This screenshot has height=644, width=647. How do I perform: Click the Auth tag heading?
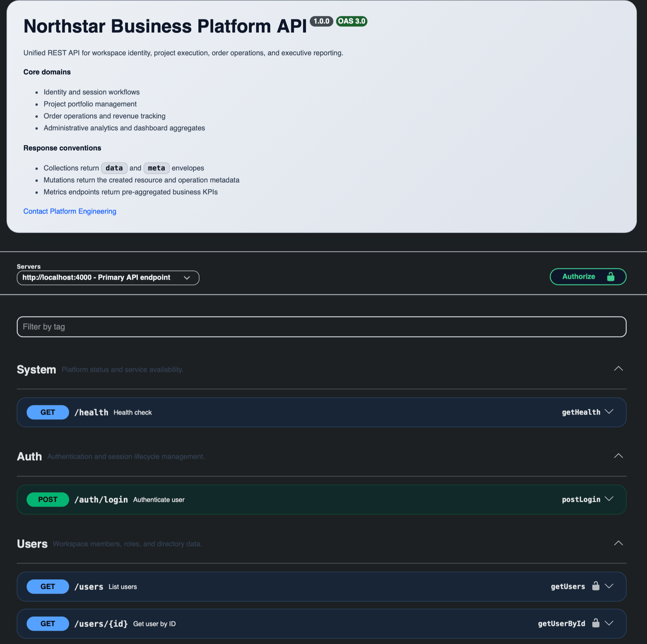[29, 457]
